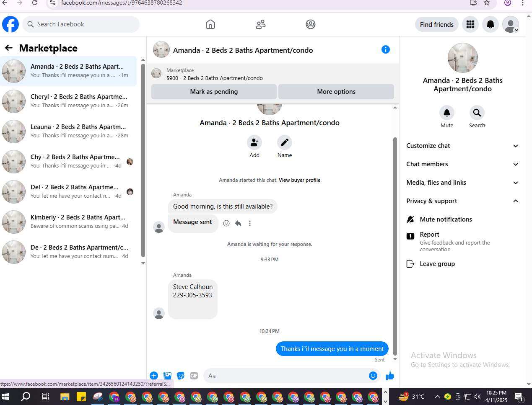Reply to the 'Message sent' bubble

(x=238, y=223)
